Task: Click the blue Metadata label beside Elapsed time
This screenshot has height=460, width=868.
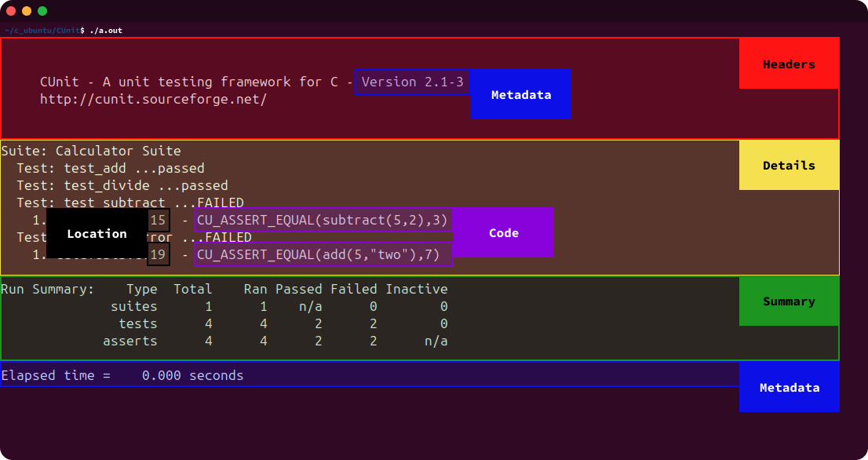Action: coord(790,387)
